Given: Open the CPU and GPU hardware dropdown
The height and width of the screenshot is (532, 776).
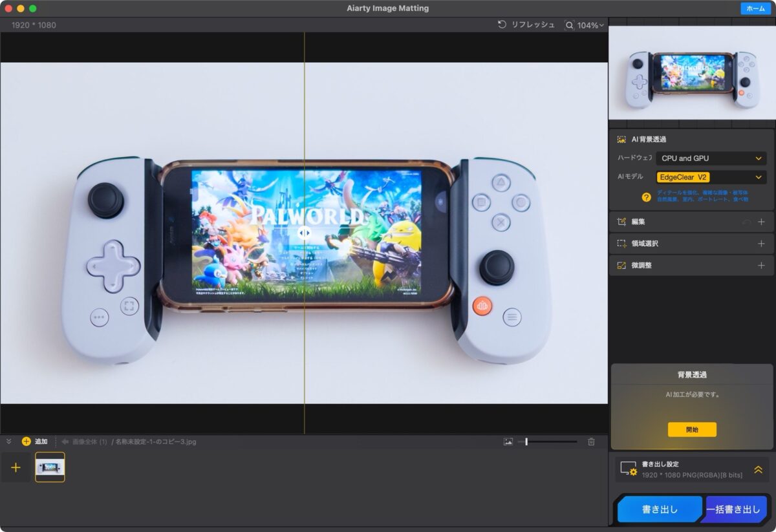Looking at the screenshot, I should click(x=711, y=158).
